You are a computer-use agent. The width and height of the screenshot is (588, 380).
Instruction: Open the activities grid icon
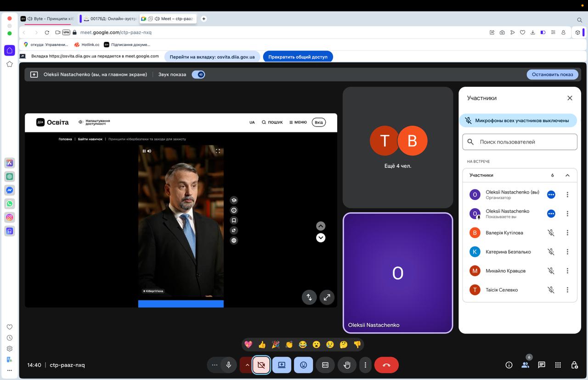point(558,365)
